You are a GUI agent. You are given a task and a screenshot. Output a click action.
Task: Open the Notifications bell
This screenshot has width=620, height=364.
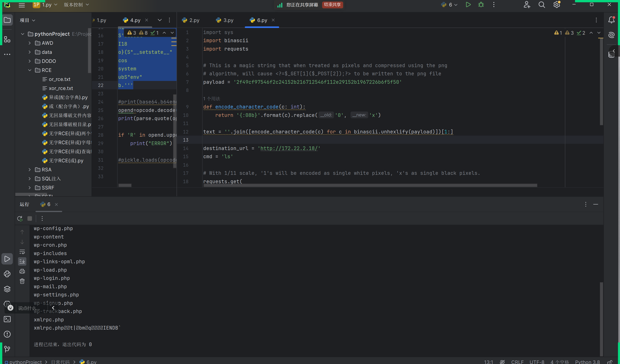click(611, 20)
